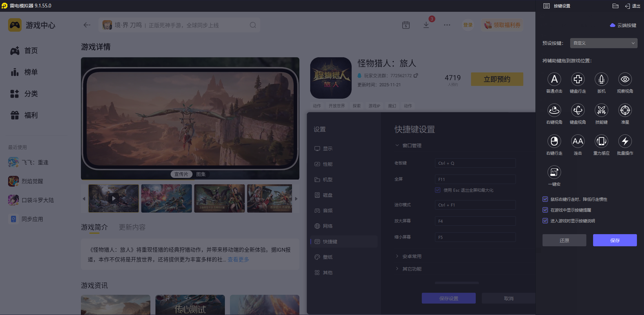Open the 云端按键 cloud keymap feature
Screen dimensions: 644x315
[623, 25]
